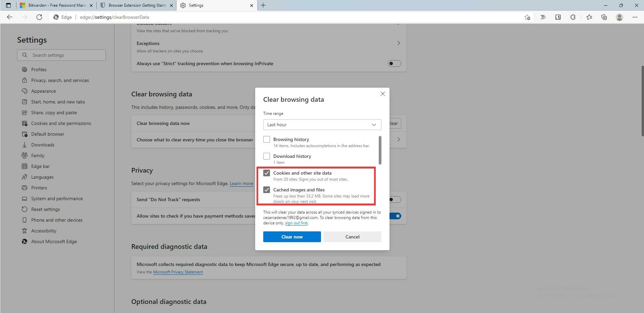Close the Clear browsing data dialog
644x313 pixels.
click(x=383, y=94)
